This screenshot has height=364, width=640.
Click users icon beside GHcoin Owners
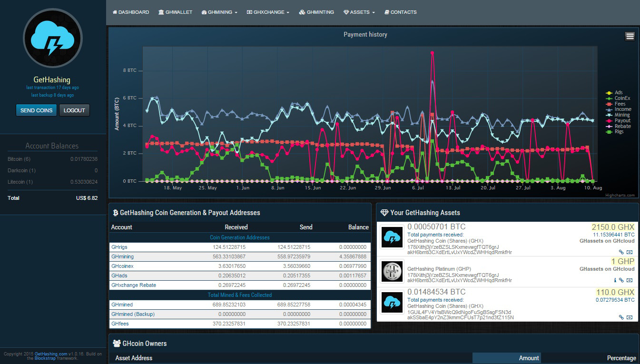[117, 343]
